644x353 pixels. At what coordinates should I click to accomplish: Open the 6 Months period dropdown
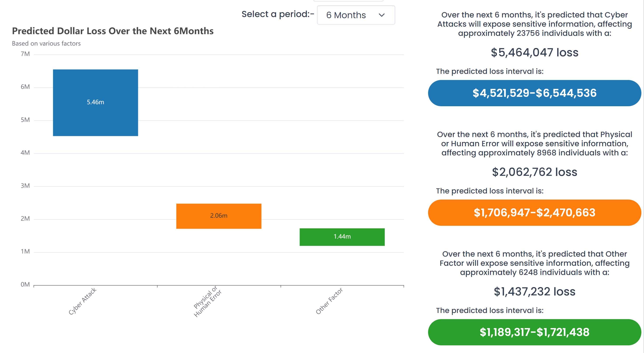(x=355, y=15)
